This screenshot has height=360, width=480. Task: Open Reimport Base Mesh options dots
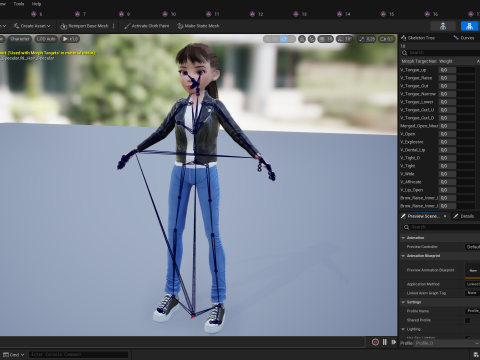(x=114, y=26)
